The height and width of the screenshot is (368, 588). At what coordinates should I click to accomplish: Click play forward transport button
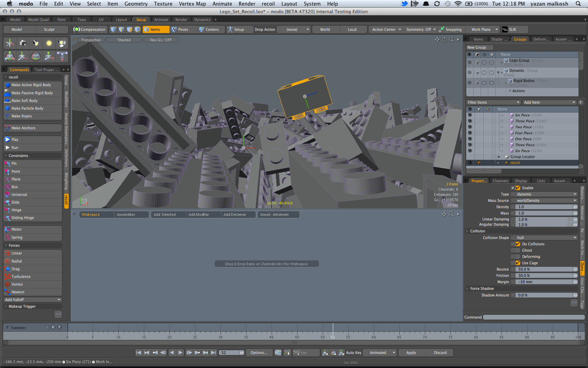point(181,353)
